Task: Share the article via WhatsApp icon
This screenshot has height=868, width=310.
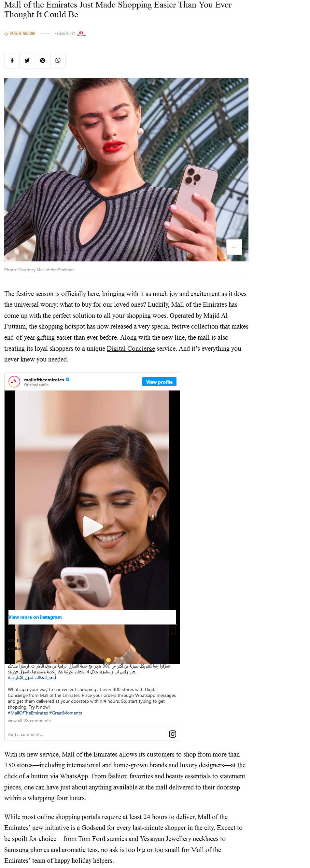Action: coord(58,61)
